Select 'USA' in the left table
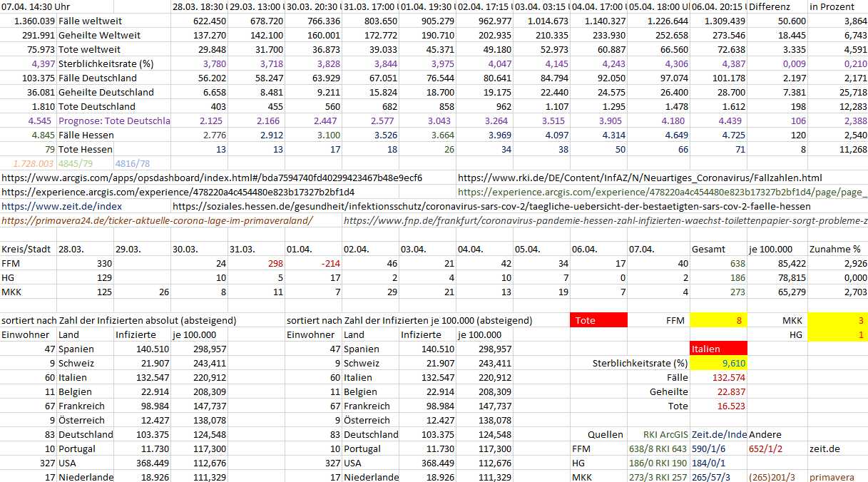 click(x=86, y=463)
